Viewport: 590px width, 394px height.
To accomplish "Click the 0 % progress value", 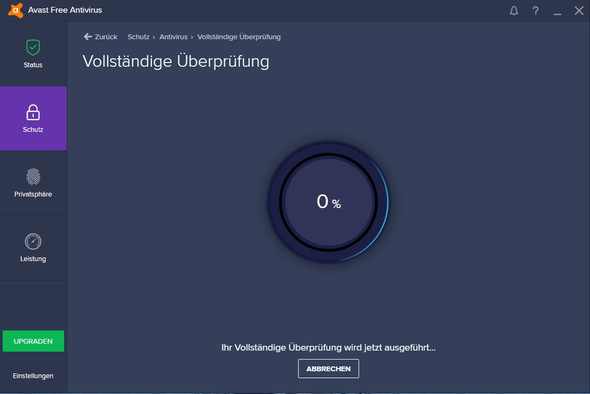I will coord(328,201).
